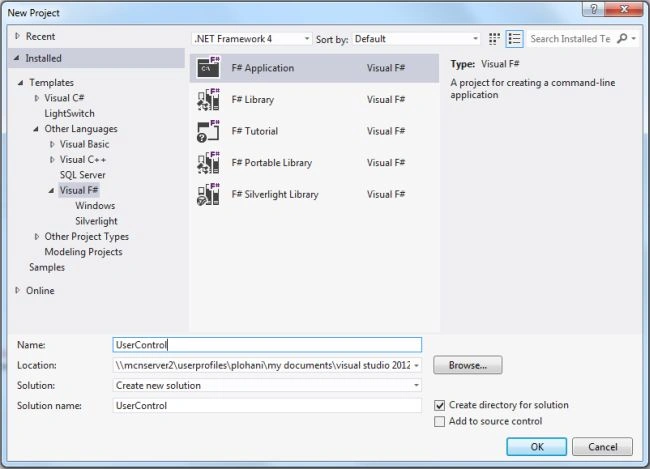Switch to small icons grid view
650x469 pixels.
[494, 39]
